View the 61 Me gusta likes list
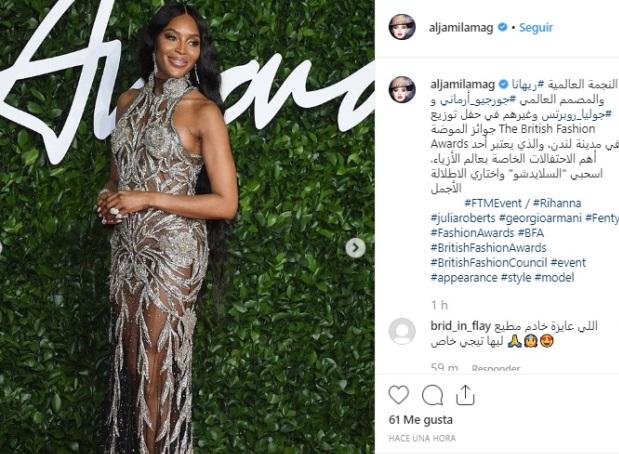Viewport: 619px width, 454px height. (420, 420)
